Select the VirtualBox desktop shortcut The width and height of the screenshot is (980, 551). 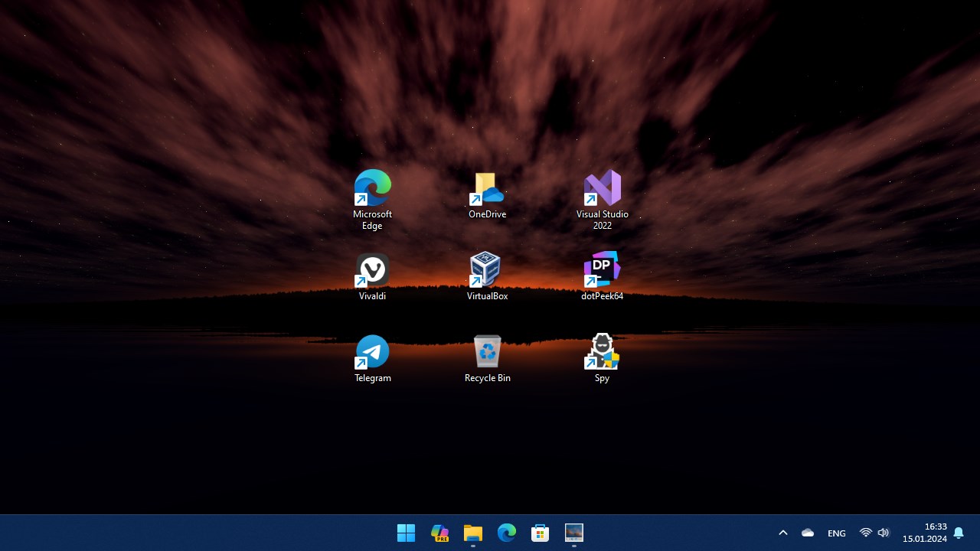(x=488, y=276)
